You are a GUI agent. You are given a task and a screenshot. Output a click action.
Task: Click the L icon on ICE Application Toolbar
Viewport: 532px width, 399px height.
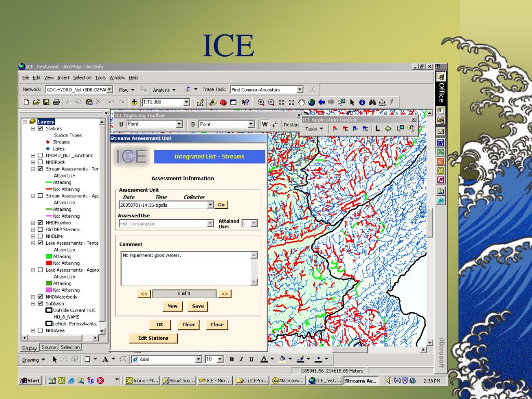[x=377, y=128]
